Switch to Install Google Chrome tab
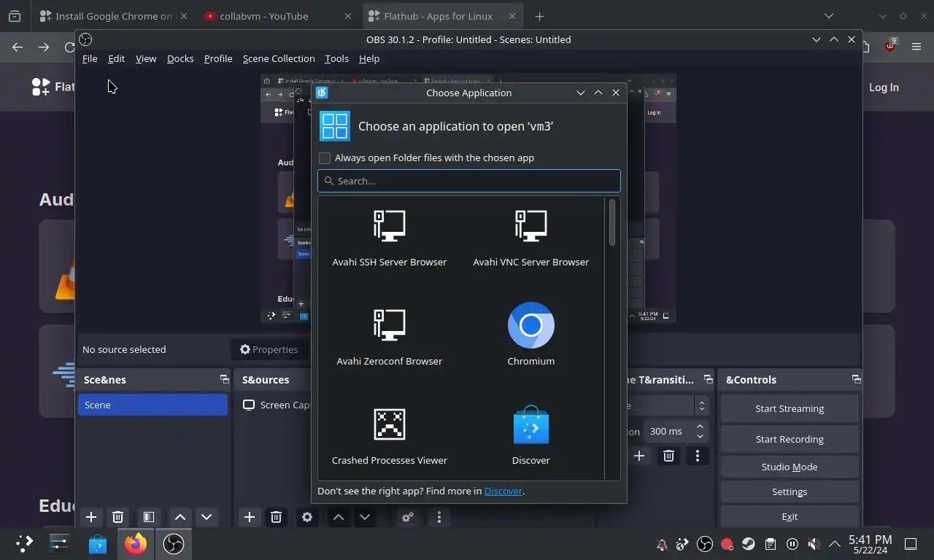Viewport: 934px width, 560px height. click(x=113, y=16)
